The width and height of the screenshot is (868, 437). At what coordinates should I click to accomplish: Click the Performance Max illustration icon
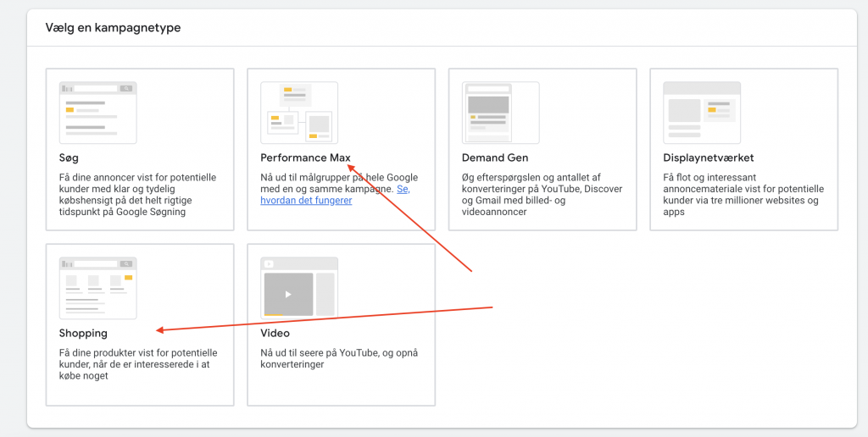pos(298,113)
